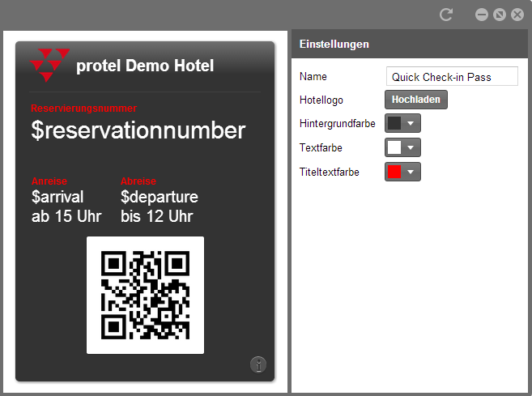Screen dimensions: 532x396
Task: Click the '$departure' placeholder
Action: tap(160, 197)
